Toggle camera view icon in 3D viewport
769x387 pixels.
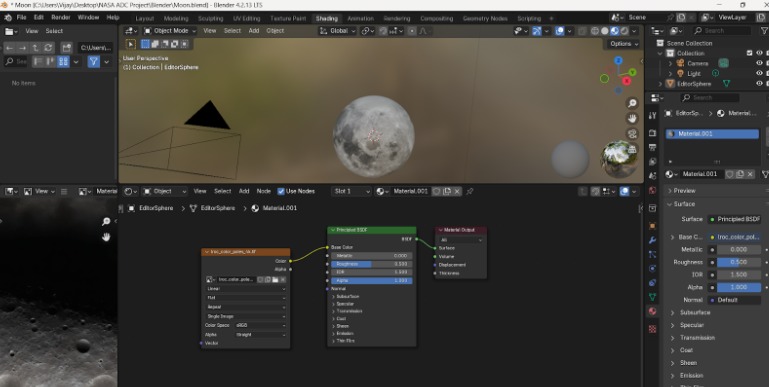(632, 133)
